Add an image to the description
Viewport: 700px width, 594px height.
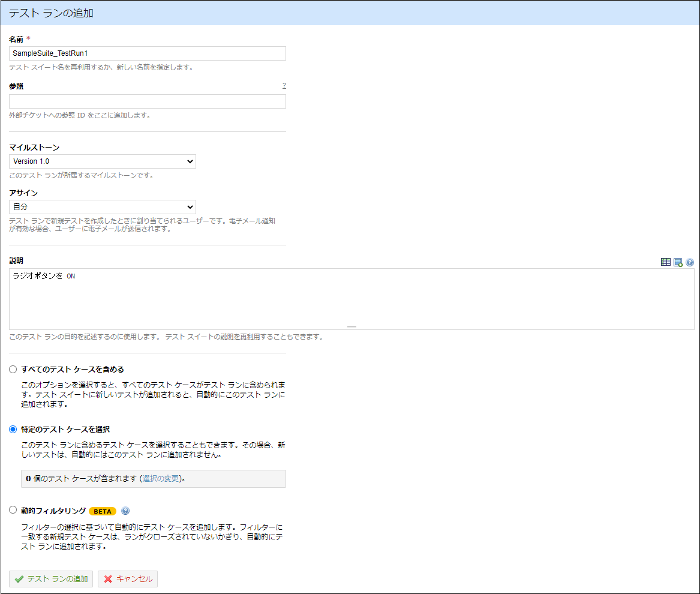click(x=678, y=262)
